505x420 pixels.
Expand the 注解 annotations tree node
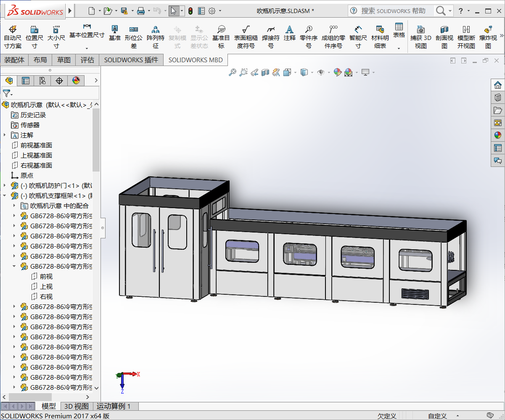5,135
